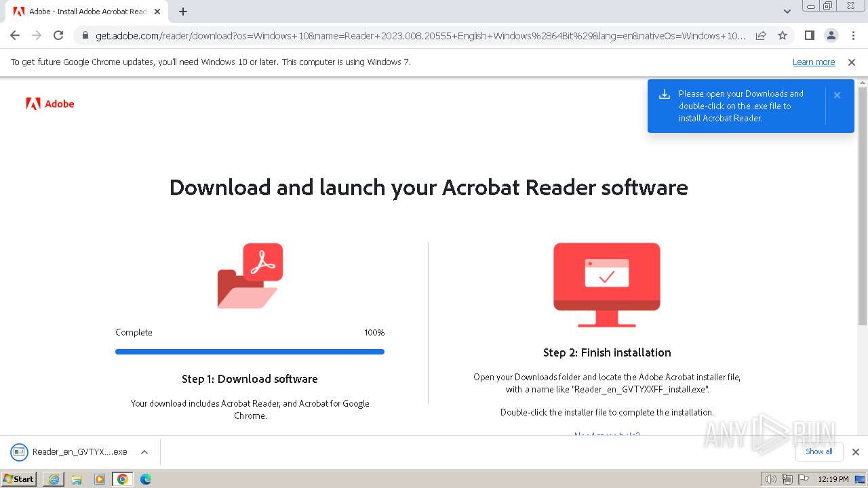
Task: Expand the options arrow for the downloaded file
Action: click(x=144, y=452)
